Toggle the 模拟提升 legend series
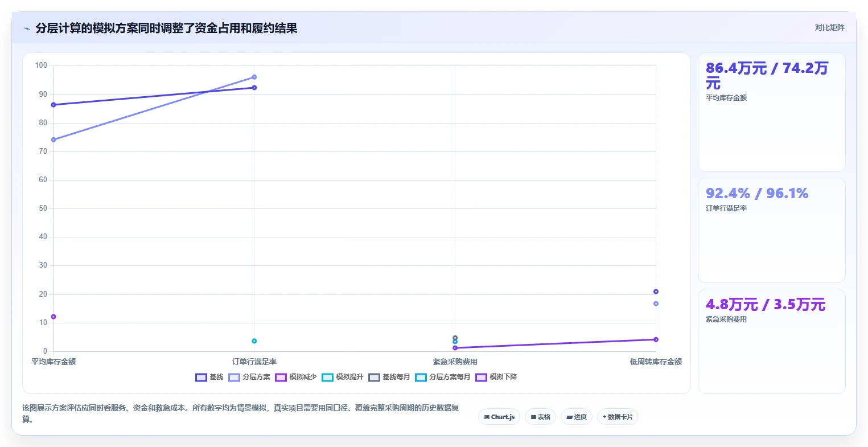Image resolution: width=868 pixels, height=447 pixels. [343, 377]
